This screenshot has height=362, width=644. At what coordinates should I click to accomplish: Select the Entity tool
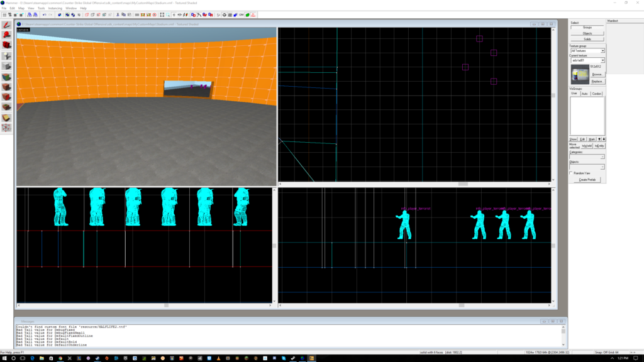tap(6, 56)
